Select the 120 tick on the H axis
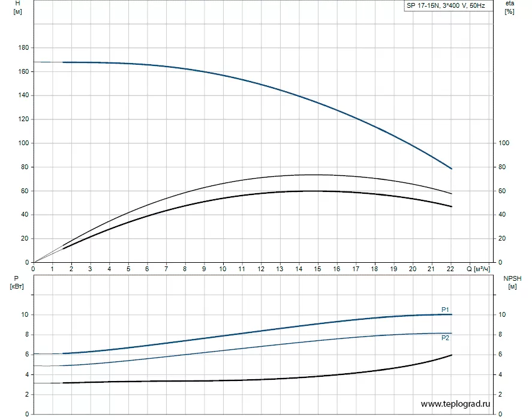Image resolution: width=532 pixels, height=420 pixels. [22, 119]
